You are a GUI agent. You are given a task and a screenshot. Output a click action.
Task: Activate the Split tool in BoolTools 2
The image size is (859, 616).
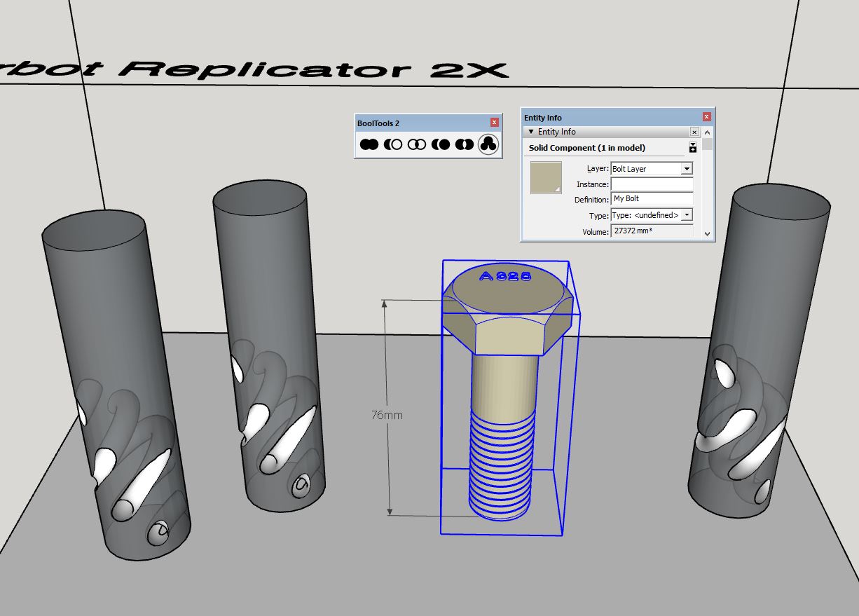pos(488,144)
